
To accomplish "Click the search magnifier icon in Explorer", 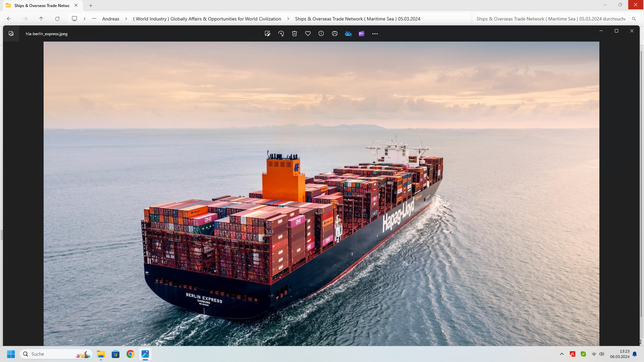I will point(634,19).
